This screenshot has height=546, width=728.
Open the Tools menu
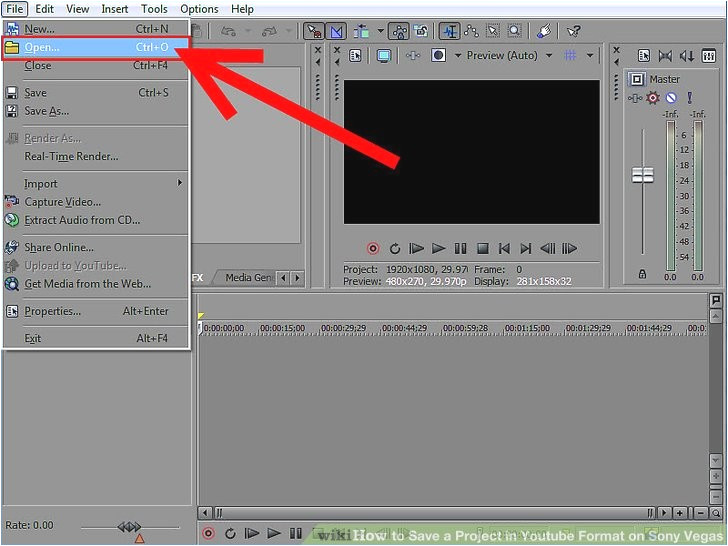(x=154, y=9)
